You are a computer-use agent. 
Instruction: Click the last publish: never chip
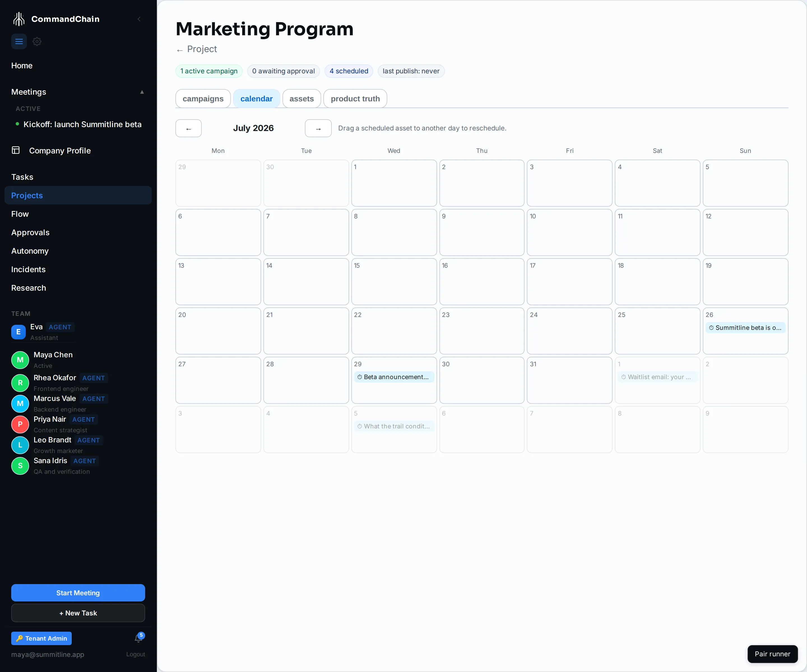pyautogui.click(x=411, y=71)
